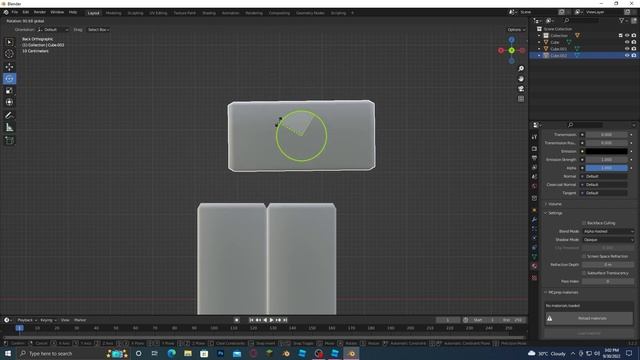The image size is (640, 360).
Task: Click the red X axis on navigation gizmo
Action: pos(501,51)
